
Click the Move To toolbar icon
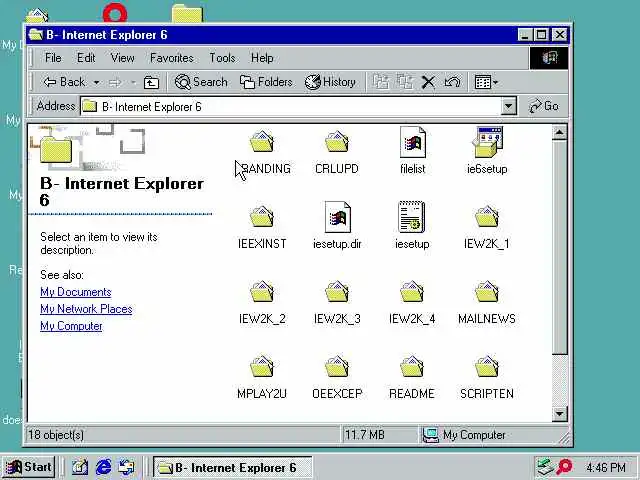coord(381,82)
